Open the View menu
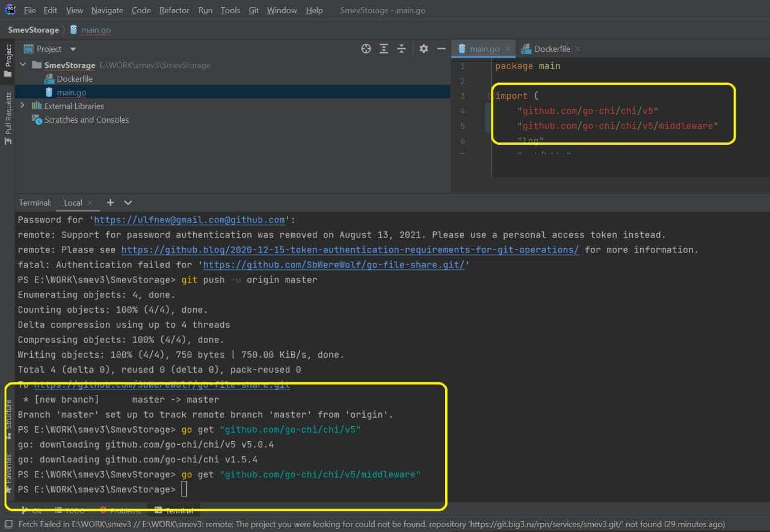The image size is (770, 532). [75, 10]
